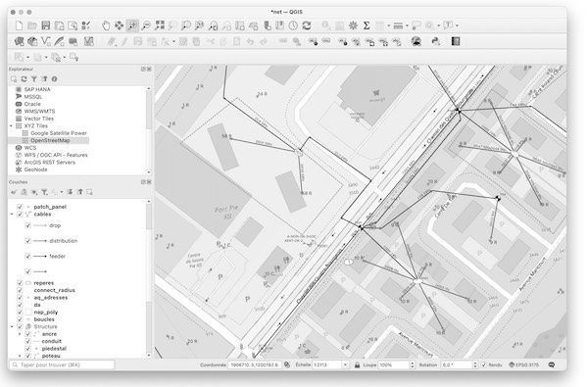Refresh the Explorateur browser panel

coord(24,79)
